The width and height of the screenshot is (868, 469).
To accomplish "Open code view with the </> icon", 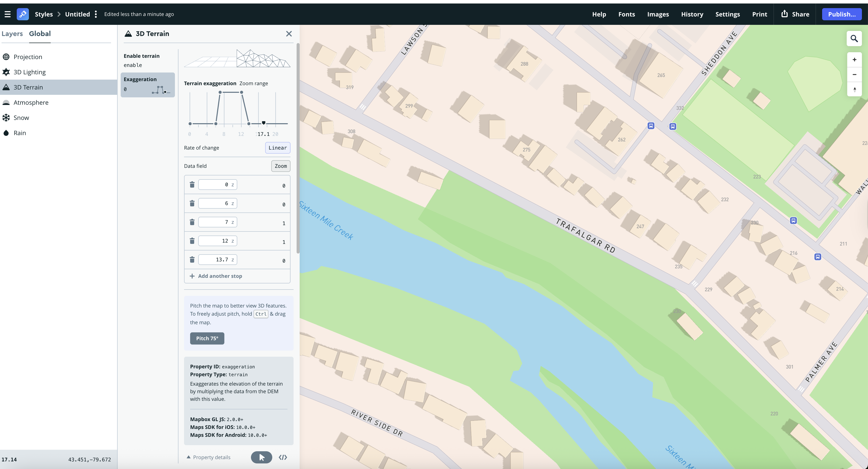I will tap(283, 457).
